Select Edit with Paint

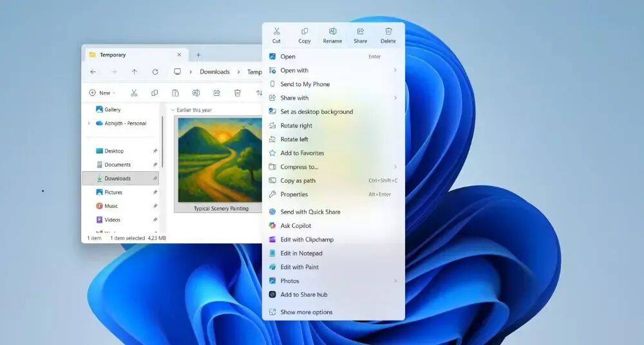[x=299, y=267]
